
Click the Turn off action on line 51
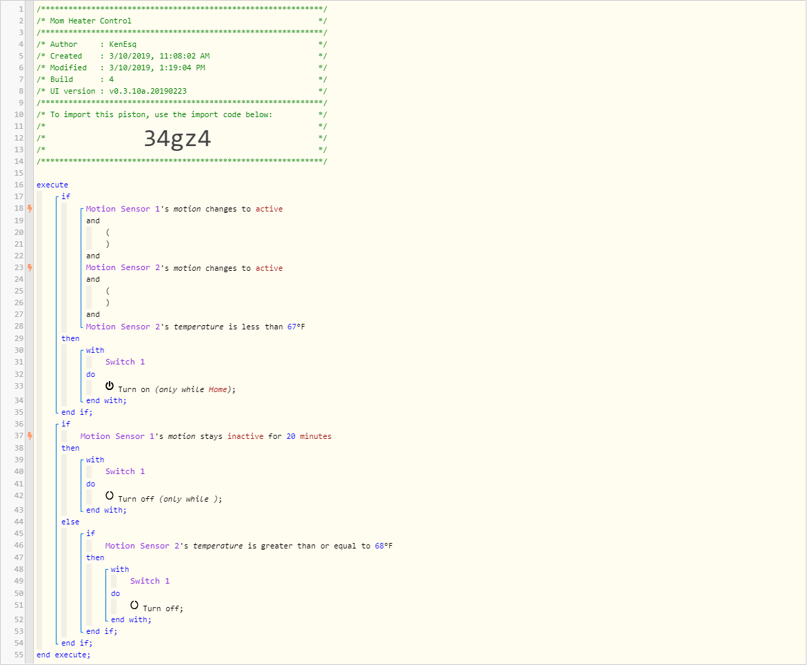point(163,609)
